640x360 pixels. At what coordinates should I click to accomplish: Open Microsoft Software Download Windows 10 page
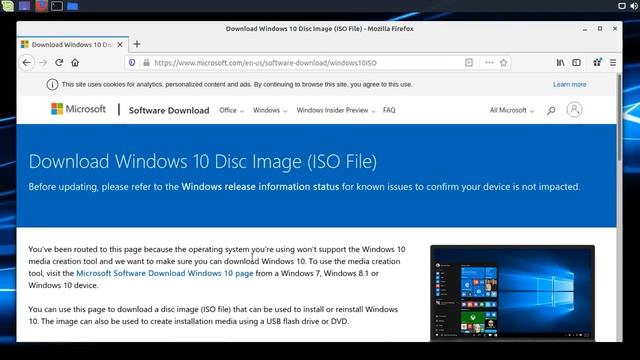click(x=164, y=273)
